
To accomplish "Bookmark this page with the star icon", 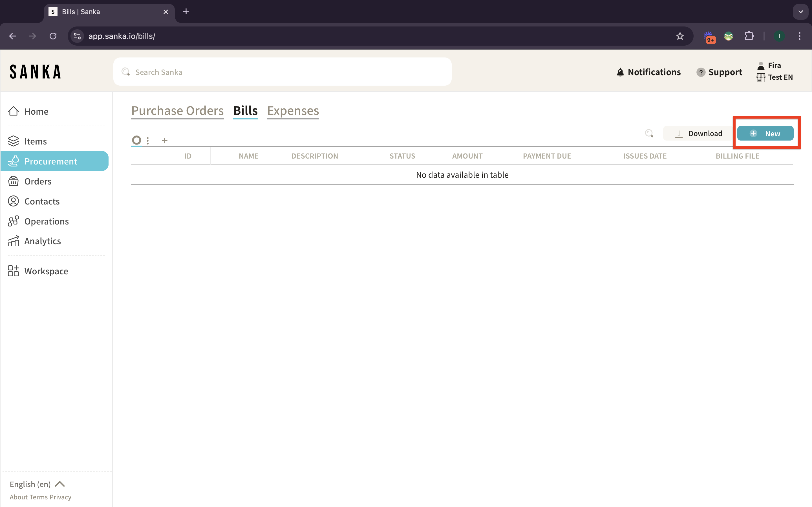I will pyautogui.click(x=680, y=36).
